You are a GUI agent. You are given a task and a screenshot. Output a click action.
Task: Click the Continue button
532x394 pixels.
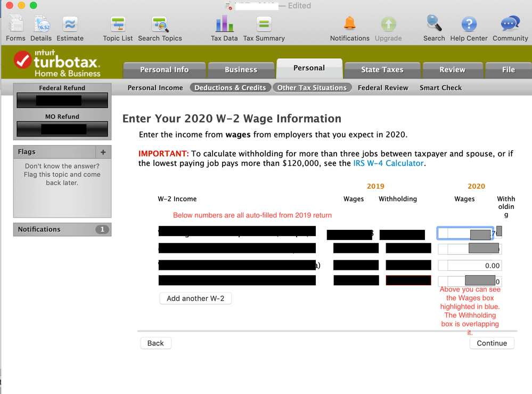492,343
